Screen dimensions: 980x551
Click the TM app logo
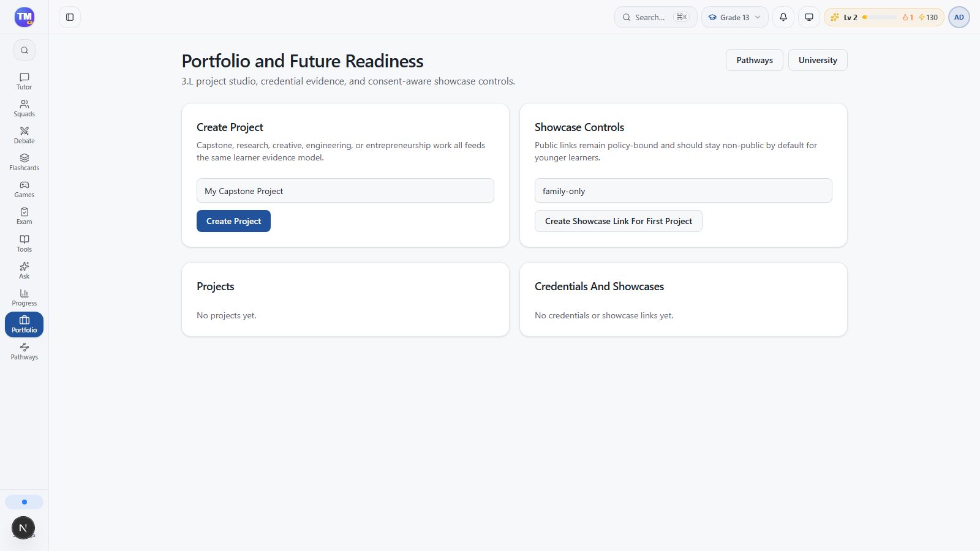pyautogui.click(x=24, y=17)
